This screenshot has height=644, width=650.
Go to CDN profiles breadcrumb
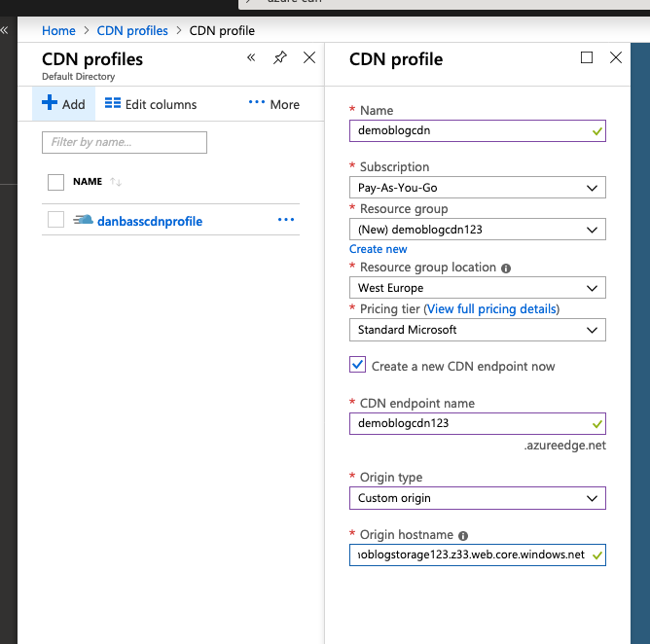(132, 31)
